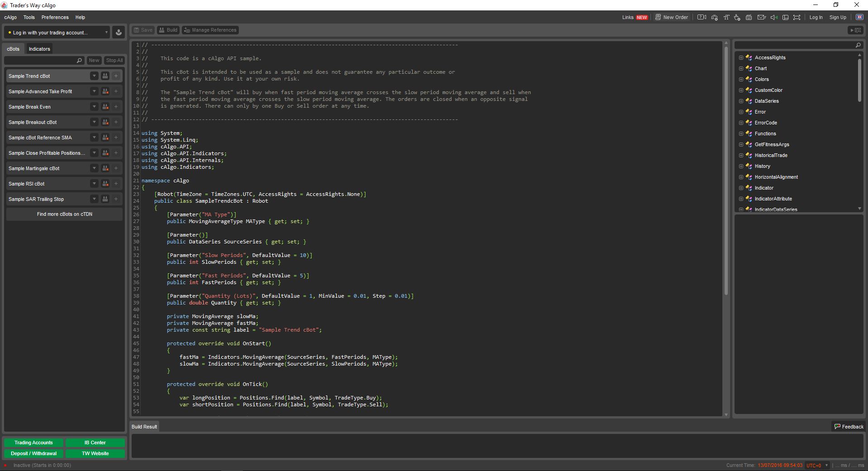
Task: Add instance with plus on Sample Break Even
Action: pyautogui.click(x=116, y=107)
